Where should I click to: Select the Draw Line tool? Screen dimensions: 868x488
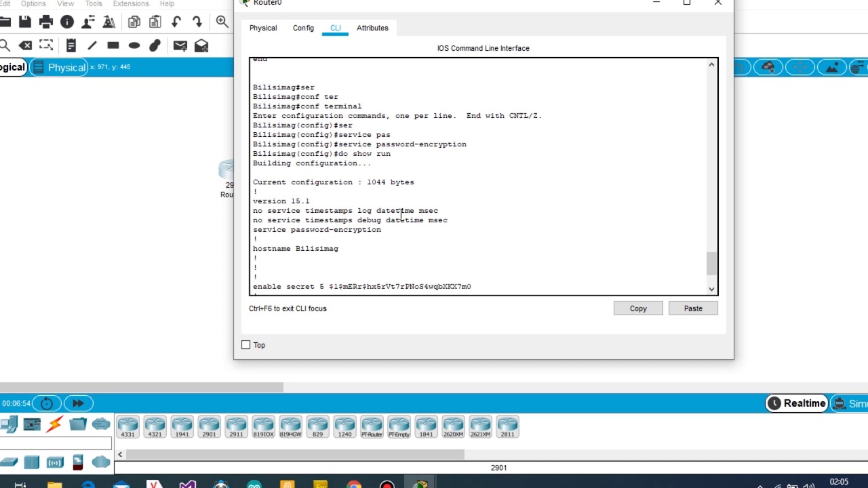pyautogui.click(x=92, y=45)
